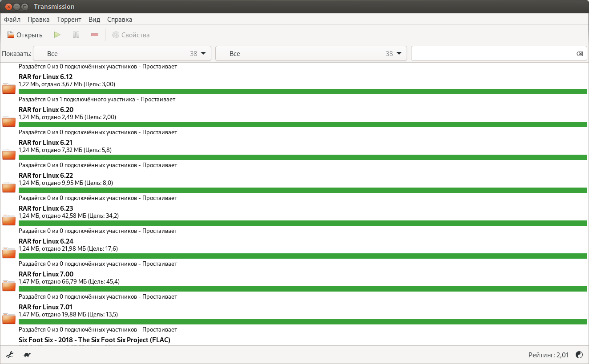
Task: Click the Pause torrent toolbar icon
Action: pos(76,35)
